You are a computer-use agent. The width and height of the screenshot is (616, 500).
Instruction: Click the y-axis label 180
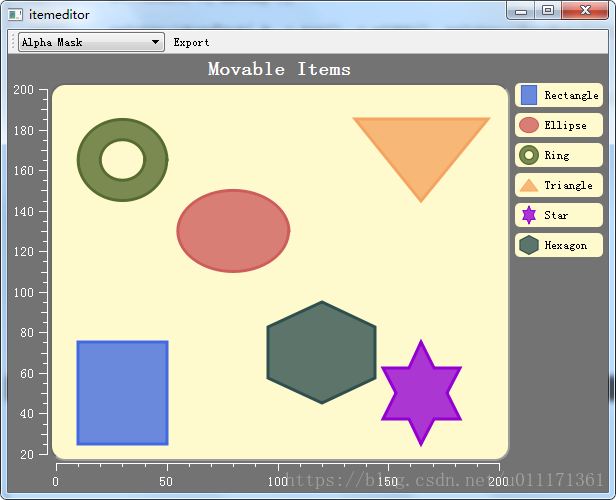click(x=24, y=130)
